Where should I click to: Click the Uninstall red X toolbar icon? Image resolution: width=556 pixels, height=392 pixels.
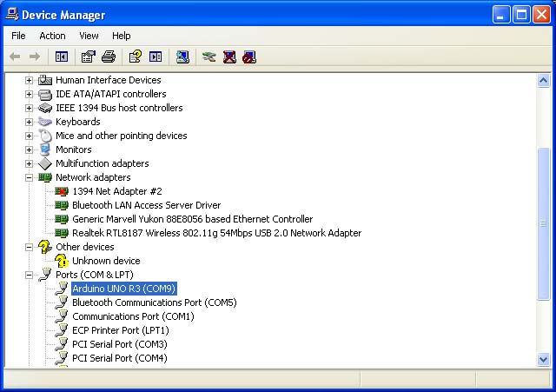tap(229, 56)
